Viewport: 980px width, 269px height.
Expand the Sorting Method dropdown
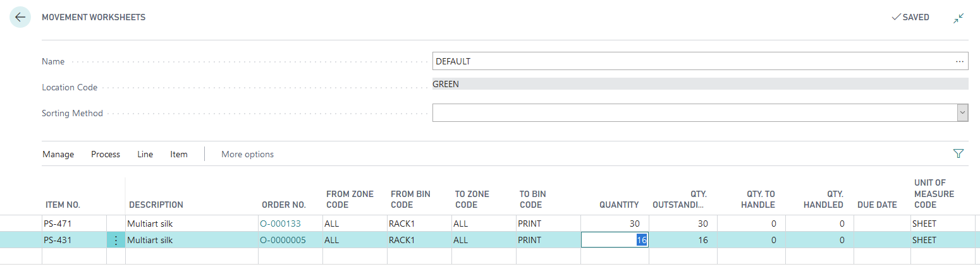(962, 113)
